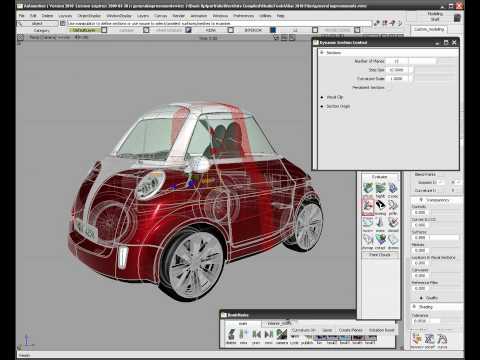Open the Delete menu
Screen dimensions: 480x360
(x=47, y=16)
